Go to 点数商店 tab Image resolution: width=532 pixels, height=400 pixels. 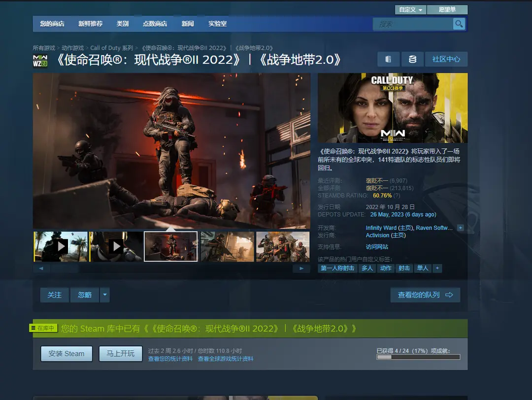(x=155, y=24)
